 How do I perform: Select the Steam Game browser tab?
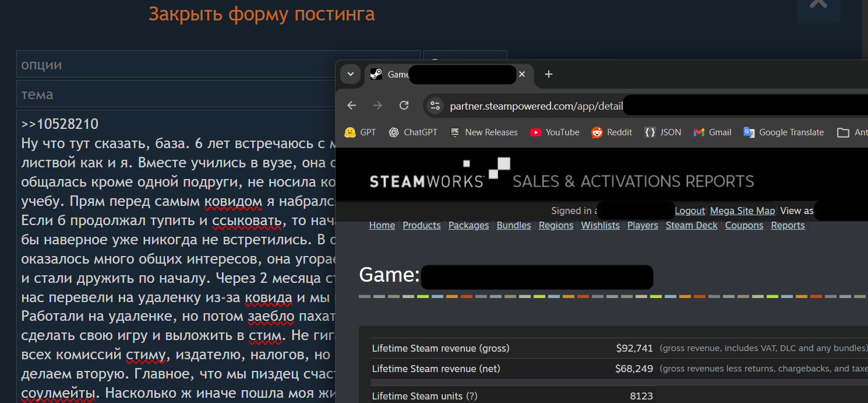pyautogui.click(x=449, y=75)
